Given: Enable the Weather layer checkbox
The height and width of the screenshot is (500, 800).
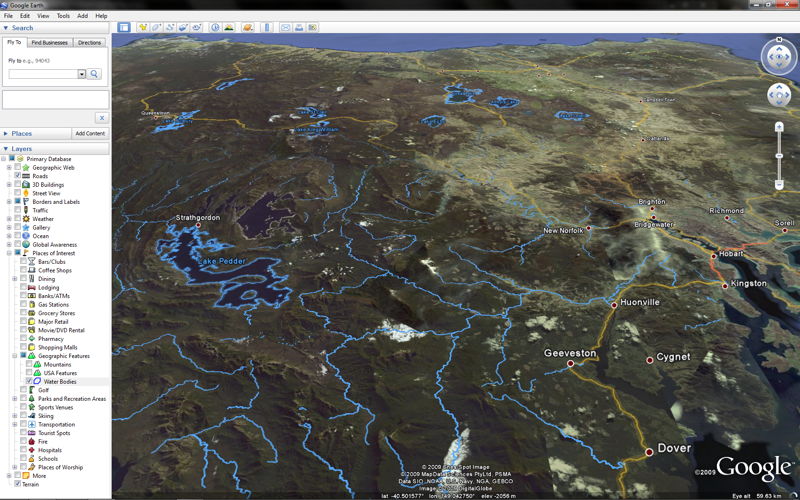Looking at the screenshot, I should (18, 218).
